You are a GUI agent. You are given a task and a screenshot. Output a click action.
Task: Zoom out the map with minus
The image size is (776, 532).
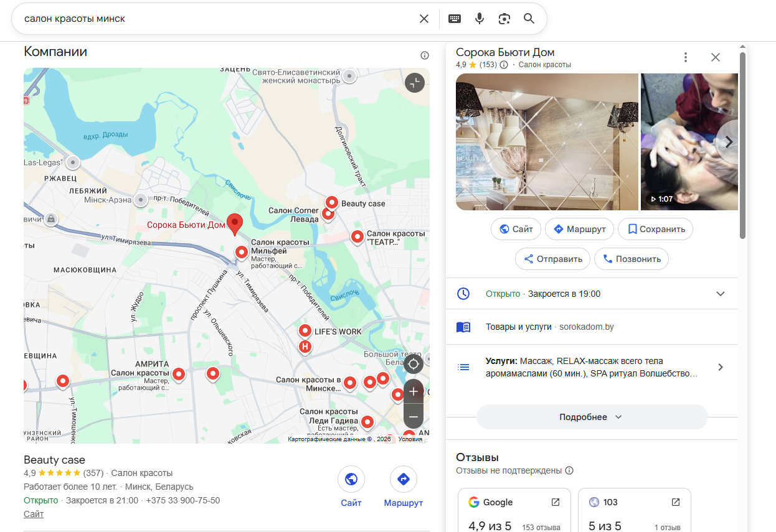click(414, 416)
